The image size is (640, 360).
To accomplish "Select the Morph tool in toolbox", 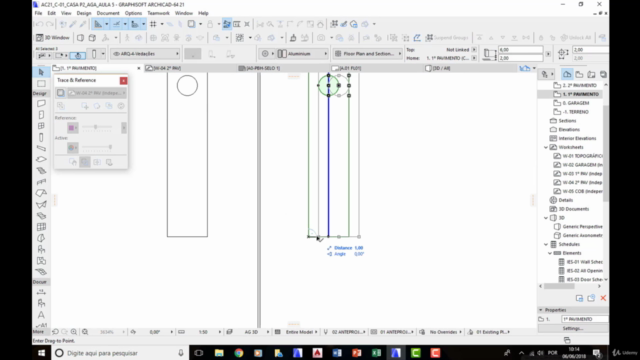I will click(41, 238).
